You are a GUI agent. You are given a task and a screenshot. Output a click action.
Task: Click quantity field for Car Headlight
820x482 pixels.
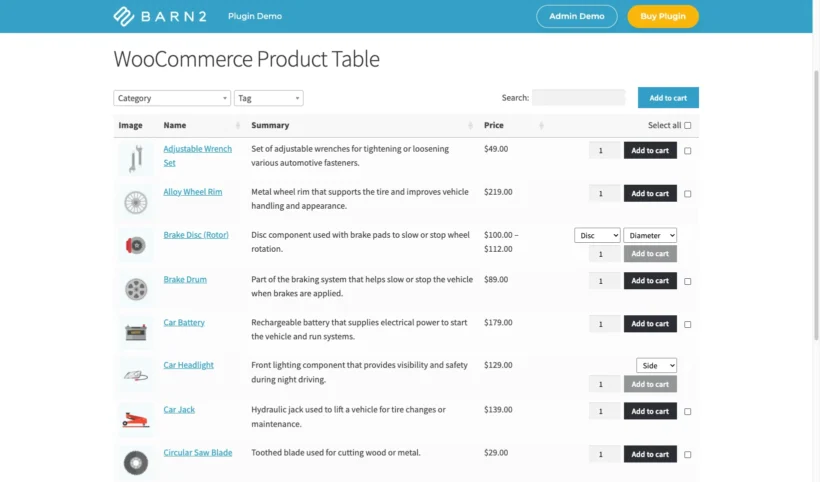605,384
